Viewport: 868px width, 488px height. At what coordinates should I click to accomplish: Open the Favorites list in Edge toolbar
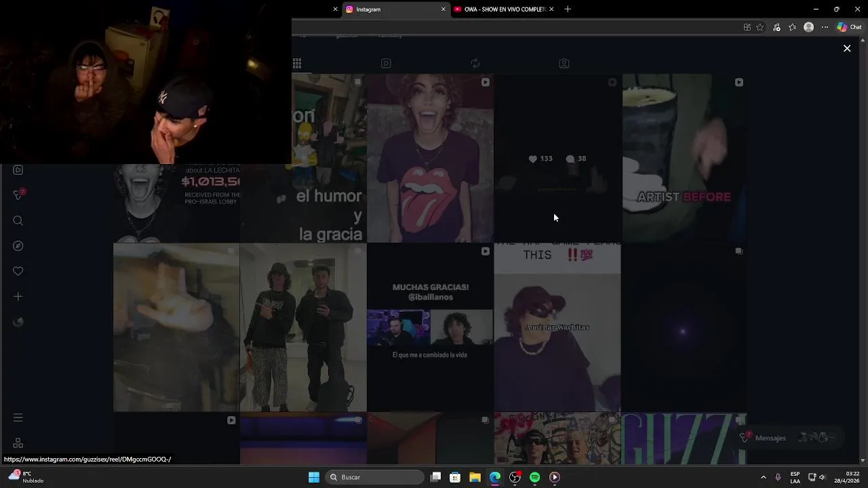click(792, 27)
